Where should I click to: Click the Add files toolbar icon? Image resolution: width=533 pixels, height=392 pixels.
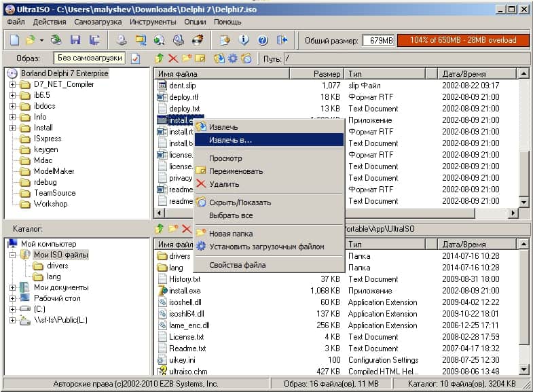click(x=225, y=40)
